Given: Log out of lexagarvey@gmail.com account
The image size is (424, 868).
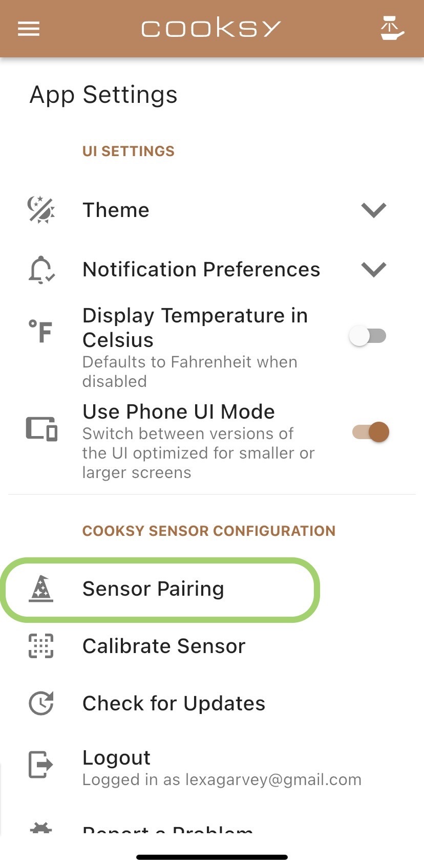Looking at the screenshot, I should click(x=117, y=758).
